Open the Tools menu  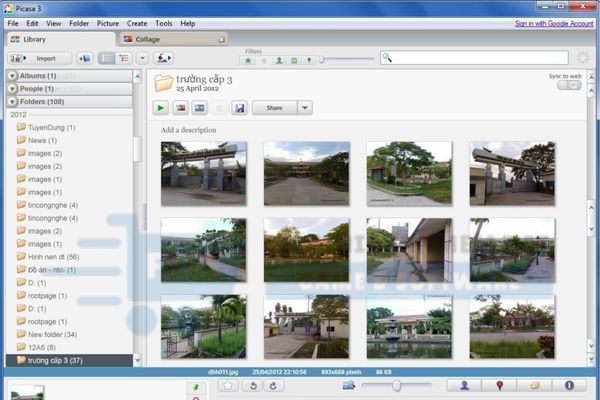pyautogui.click(x=164, y=23)
